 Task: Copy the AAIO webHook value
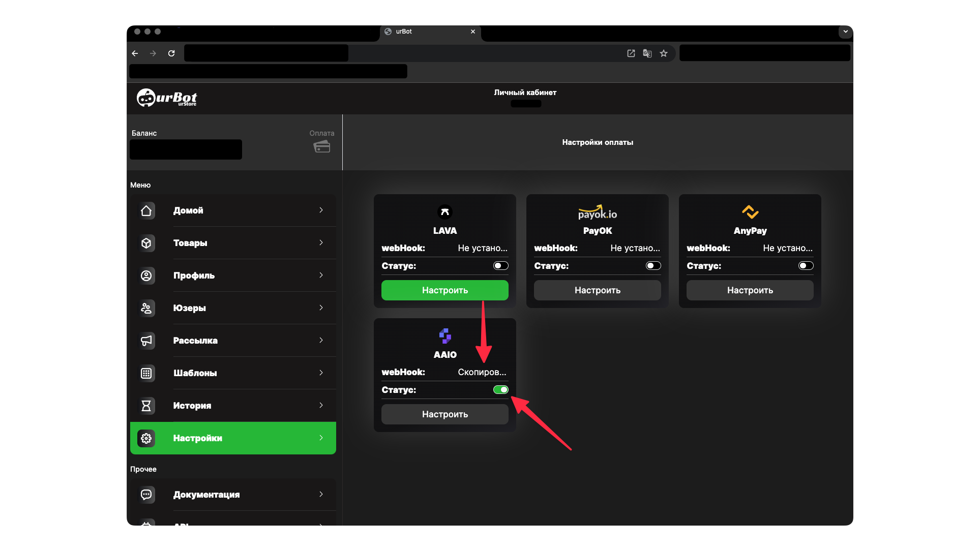(x=482, y=372)
